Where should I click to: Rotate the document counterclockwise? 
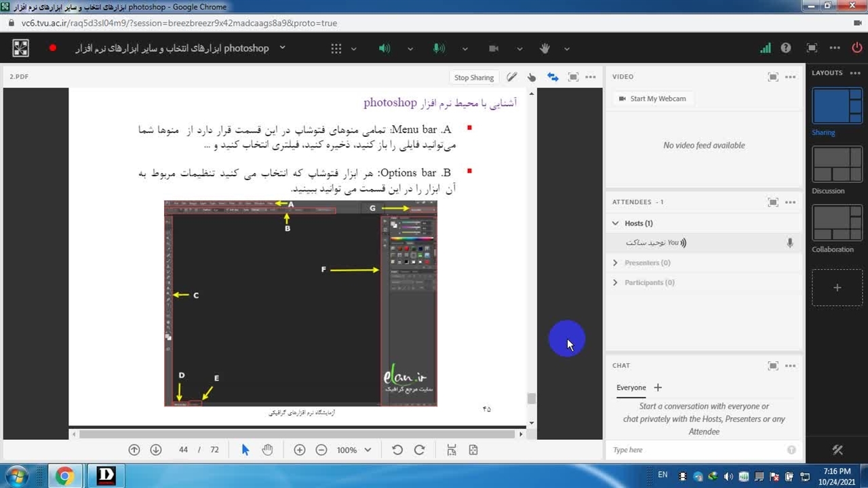pyautogui.click(x=397, y=450)
